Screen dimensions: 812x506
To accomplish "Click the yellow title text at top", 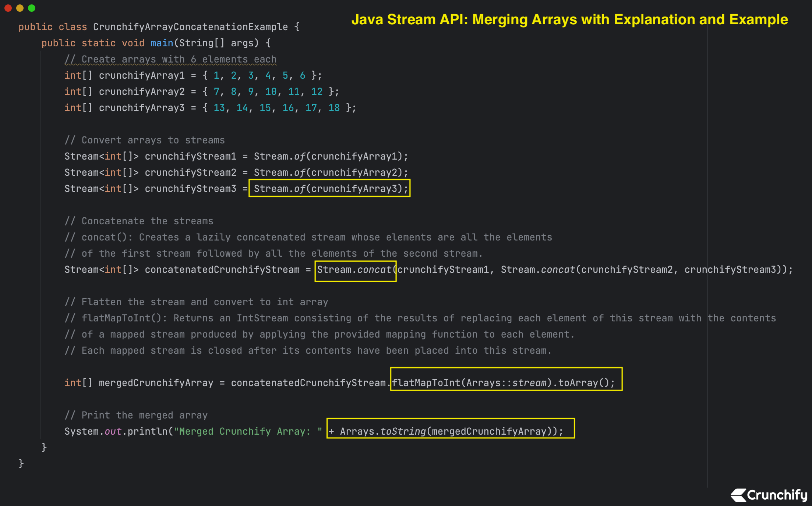I will (570, 19).
